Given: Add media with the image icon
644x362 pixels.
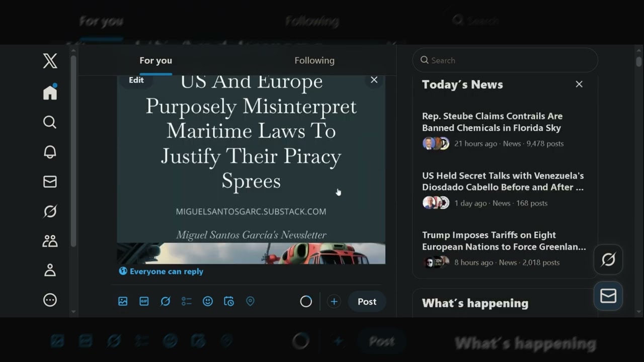Looking at the screenshot, I should click(x=123, y=301).
